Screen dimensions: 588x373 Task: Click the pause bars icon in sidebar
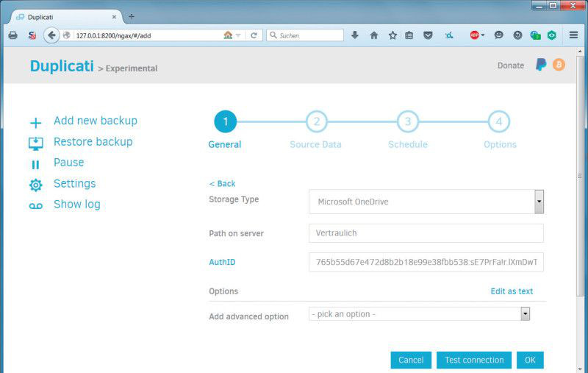pos(35,165)
